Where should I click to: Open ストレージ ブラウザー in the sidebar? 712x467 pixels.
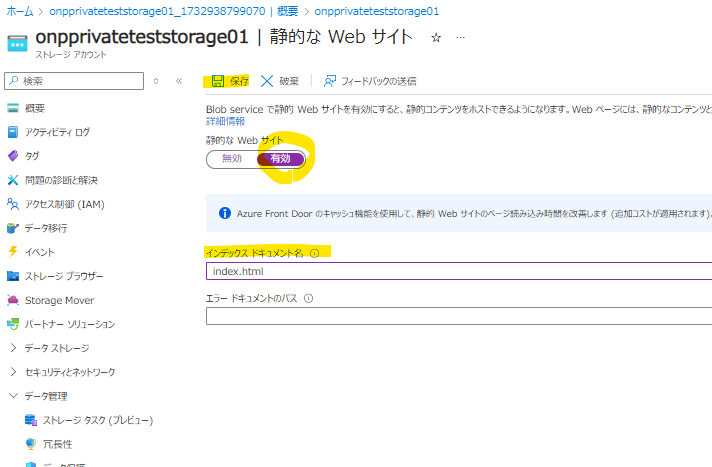click(x=64, y=276)
